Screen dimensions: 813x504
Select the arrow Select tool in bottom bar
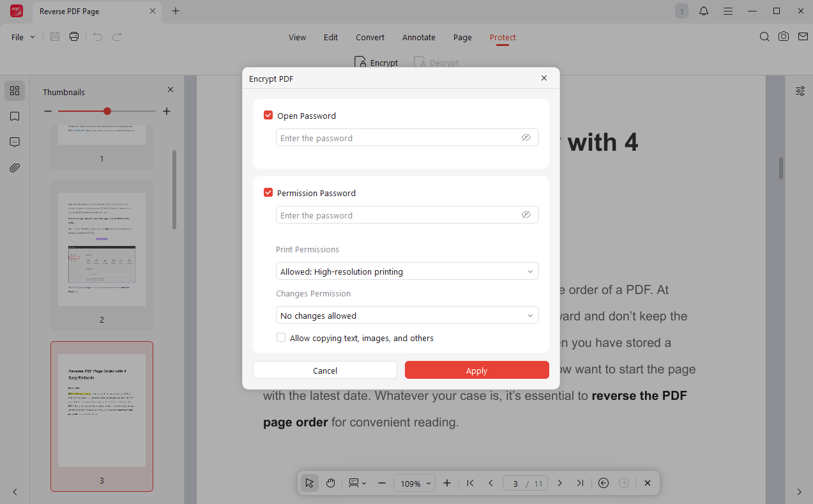(310, 483)
